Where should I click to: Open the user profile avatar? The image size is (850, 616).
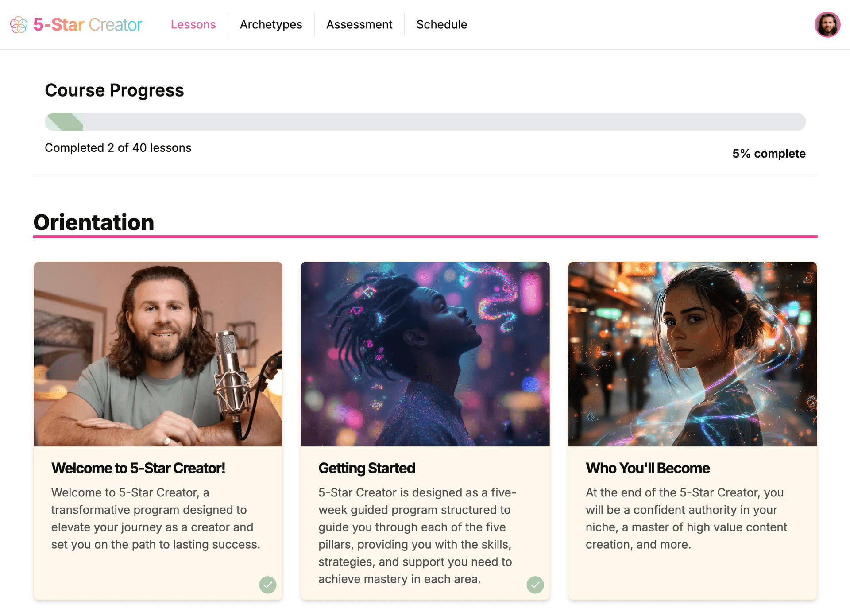click(827, 25)
